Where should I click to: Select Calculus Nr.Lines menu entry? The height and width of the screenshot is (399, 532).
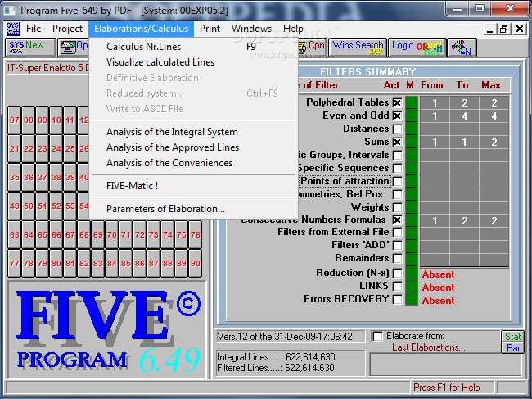[x=193, y=47]
